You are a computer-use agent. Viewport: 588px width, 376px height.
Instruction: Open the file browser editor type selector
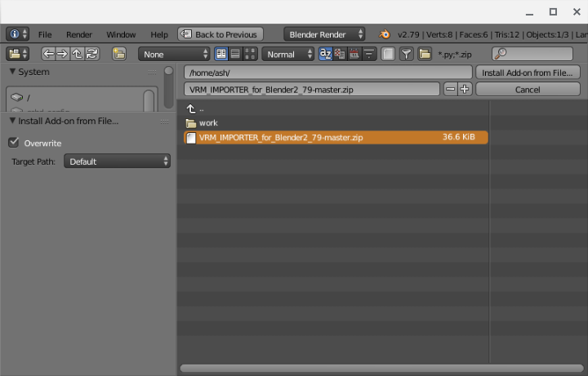pos(17,54)
